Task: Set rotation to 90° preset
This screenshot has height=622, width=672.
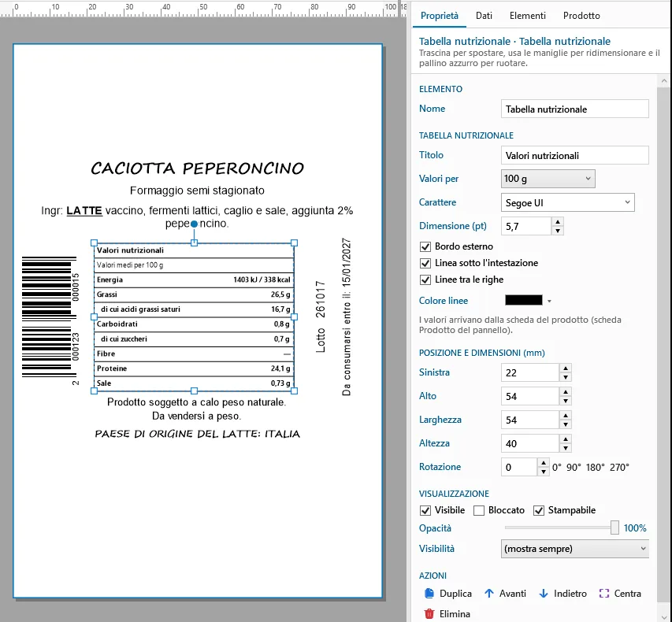Action: click(x=574, y=468)
